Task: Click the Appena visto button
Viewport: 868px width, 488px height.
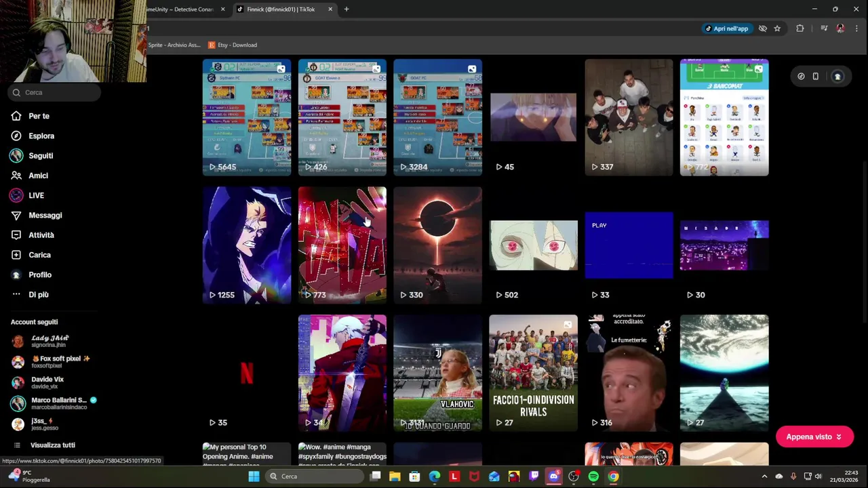Action: coord(814,437)
